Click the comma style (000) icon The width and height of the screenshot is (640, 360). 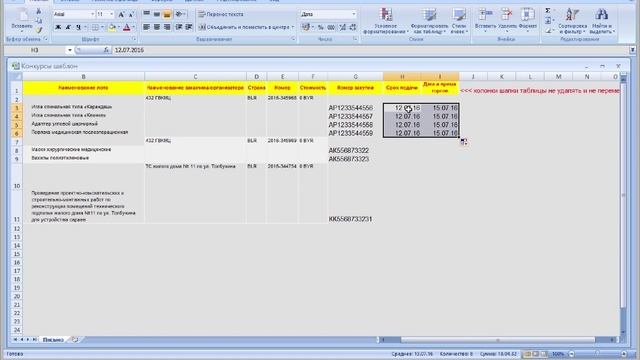[331, 27]
